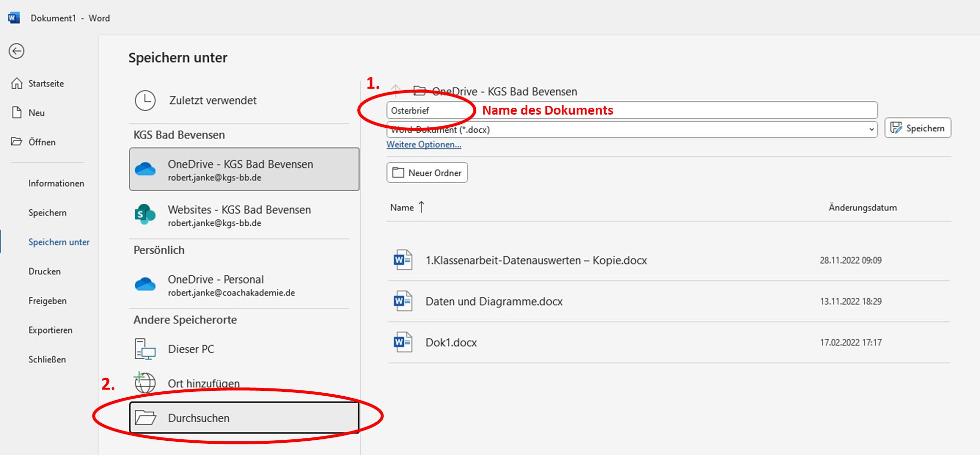Click Ort hinzufügen globe icon
980x455 pixels.
(145, 383)
